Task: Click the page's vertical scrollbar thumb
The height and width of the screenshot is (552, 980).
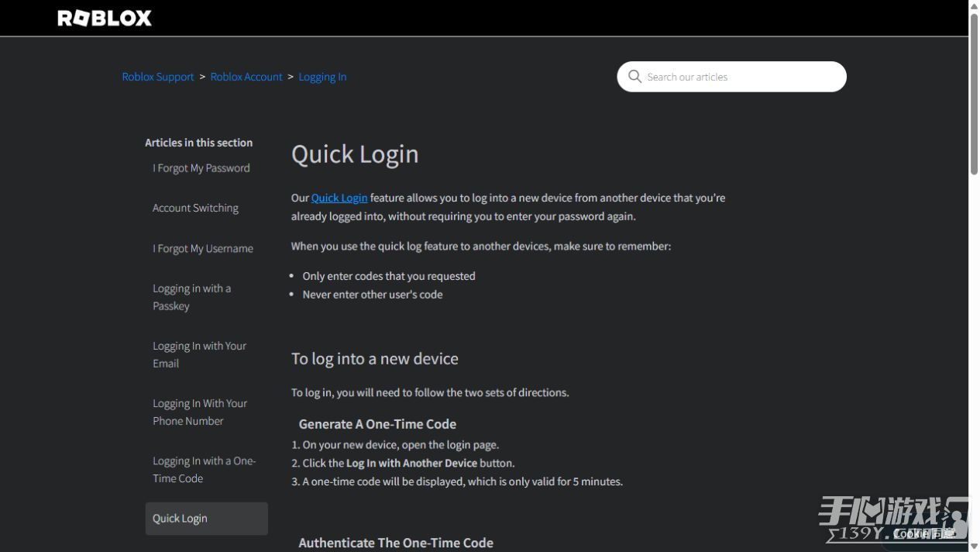Action: (974, 93)
